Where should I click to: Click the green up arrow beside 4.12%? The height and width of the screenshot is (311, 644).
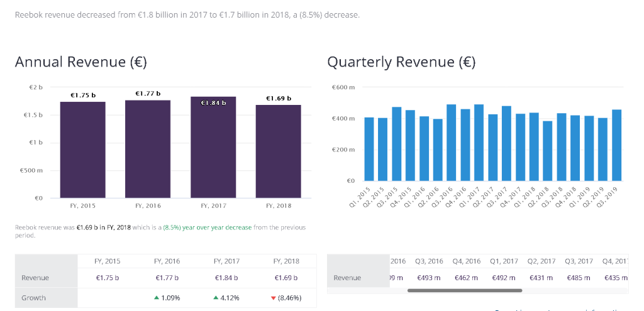coord(216,298)
